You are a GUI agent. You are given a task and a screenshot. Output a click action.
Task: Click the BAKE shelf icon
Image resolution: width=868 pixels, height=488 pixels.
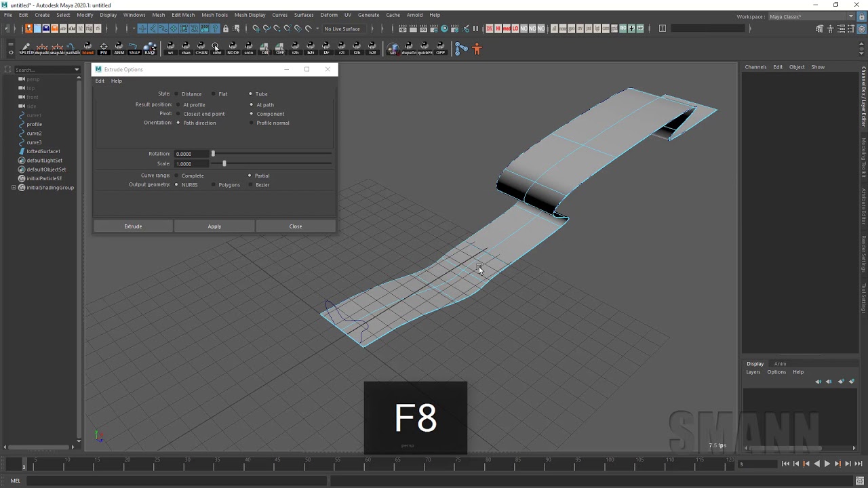[x=150, y=48]
